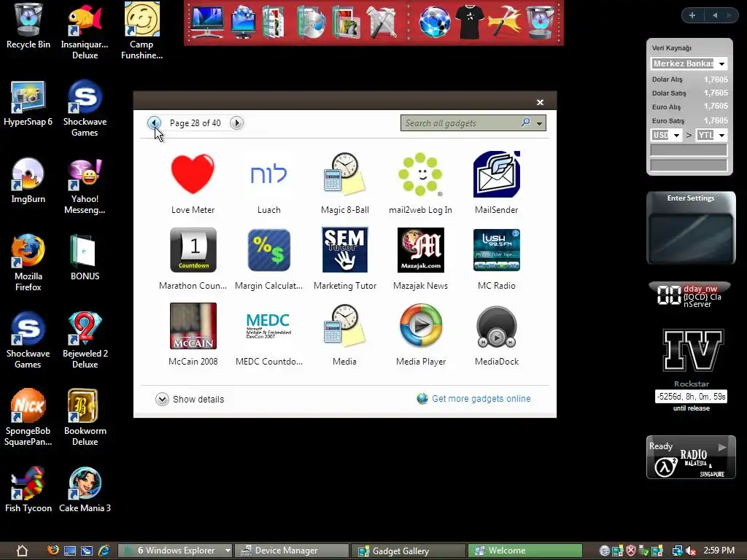Viewport: 747px width, 560px height.
Task: Expand the Windows Explorer group arrow
Action: (x=228, y=551)
